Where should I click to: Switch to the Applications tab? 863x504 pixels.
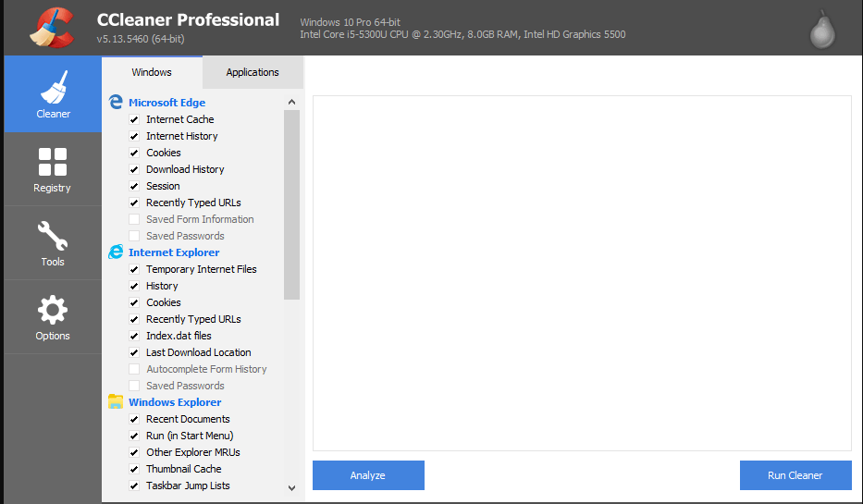253,72
